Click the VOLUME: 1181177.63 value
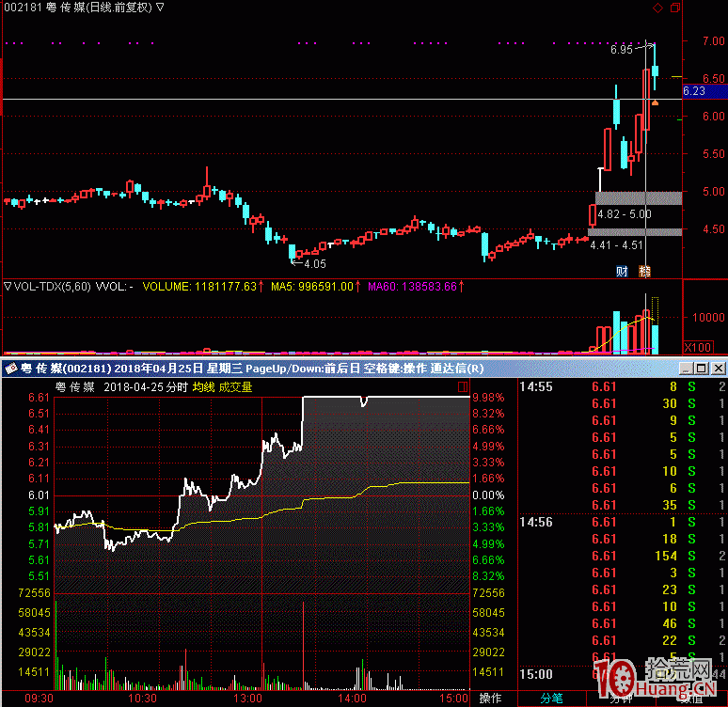The height and width of the screenshot is (707, 728). click(x=199, y=287)
